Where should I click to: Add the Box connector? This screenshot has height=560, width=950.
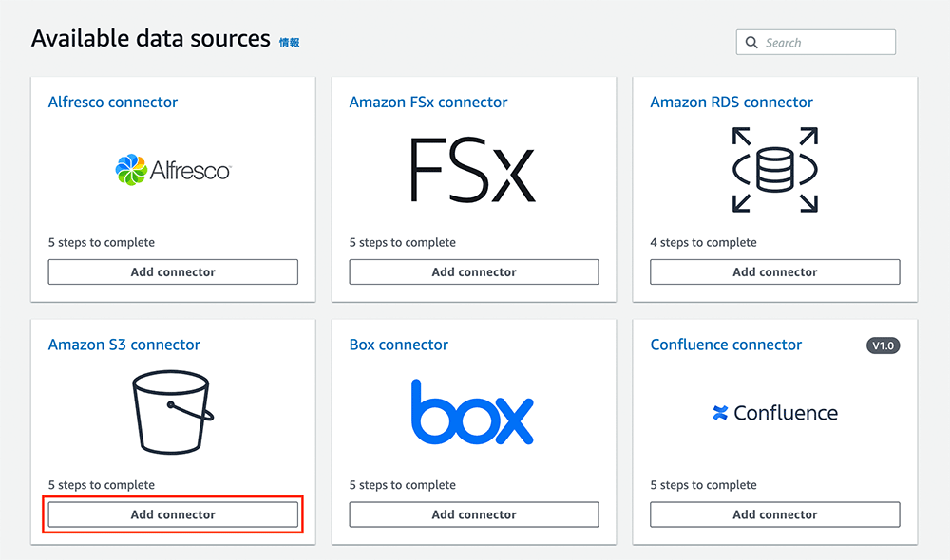[473, 513]
